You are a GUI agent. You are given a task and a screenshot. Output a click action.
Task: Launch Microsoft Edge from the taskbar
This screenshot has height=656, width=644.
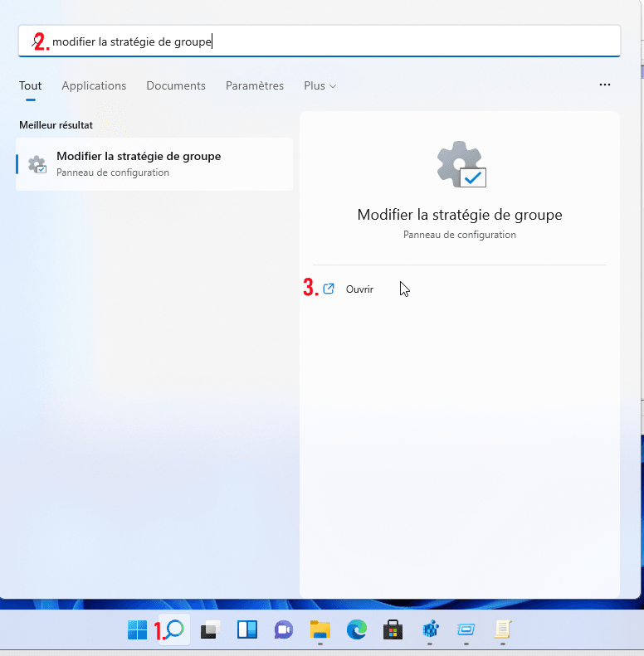point(357,629)
